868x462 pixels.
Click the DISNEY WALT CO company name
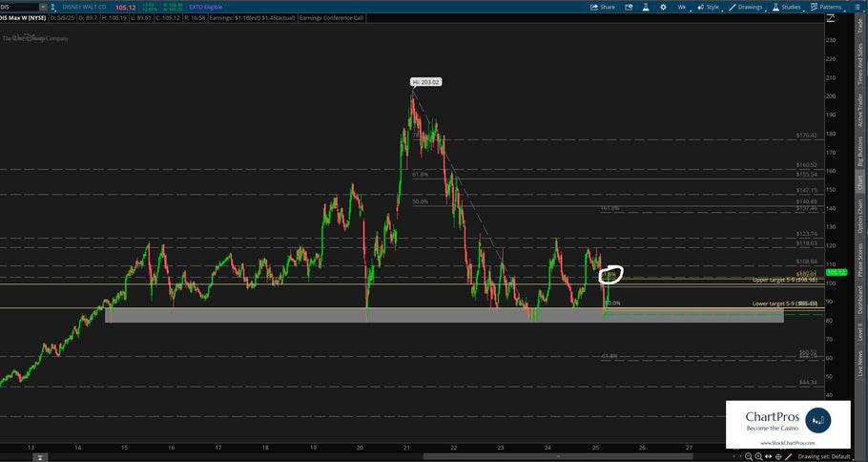[x=84, y=8]
